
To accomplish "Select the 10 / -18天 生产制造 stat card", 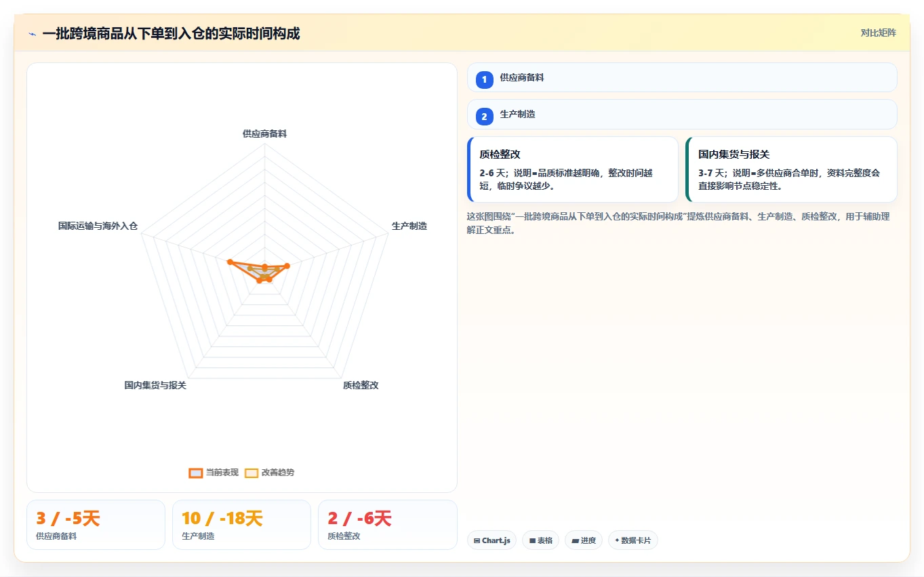I will (241, 525).
